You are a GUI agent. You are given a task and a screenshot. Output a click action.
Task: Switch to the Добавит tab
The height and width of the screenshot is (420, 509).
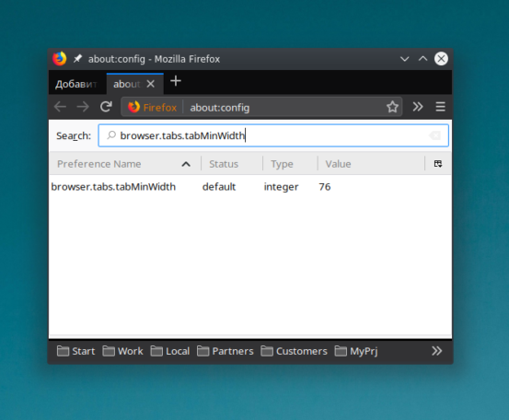(77, 84)
